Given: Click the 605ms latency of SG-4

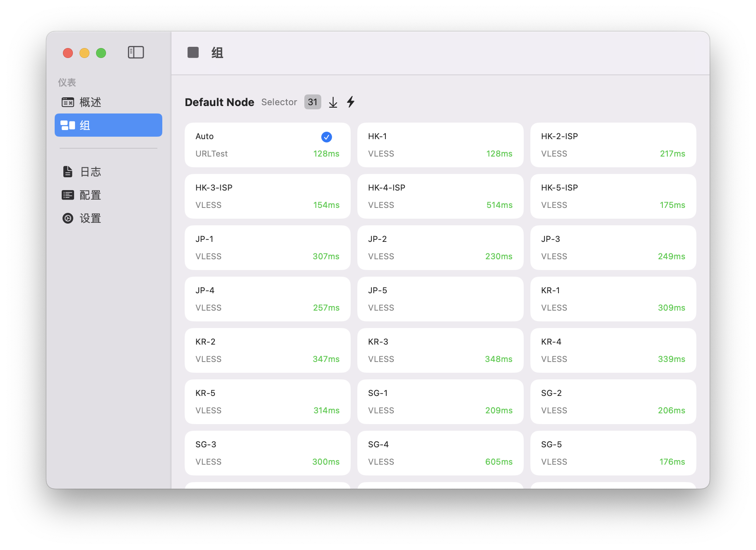Looking at the screenshot, I should tap(499, 462).
